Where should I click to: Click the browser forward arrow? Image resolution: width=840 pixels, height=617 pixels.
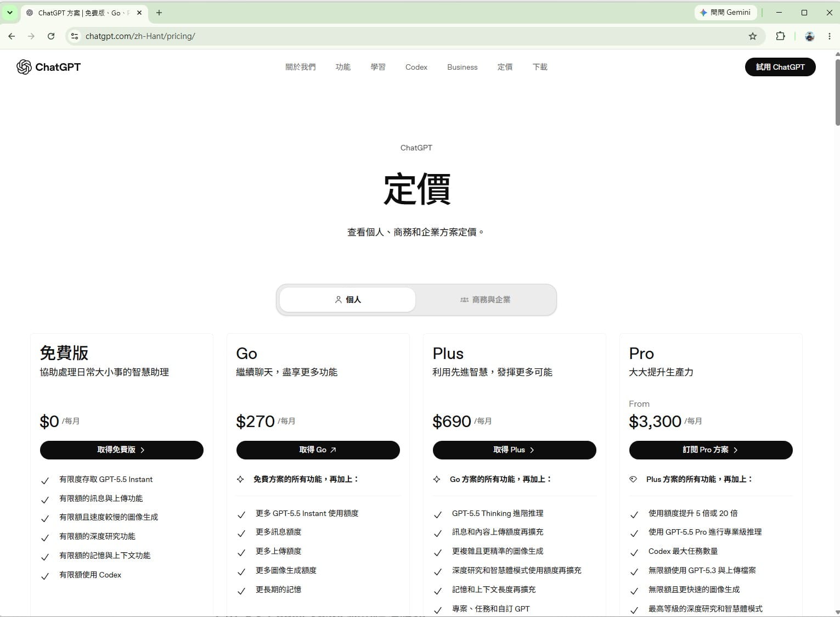pos(31,36)
